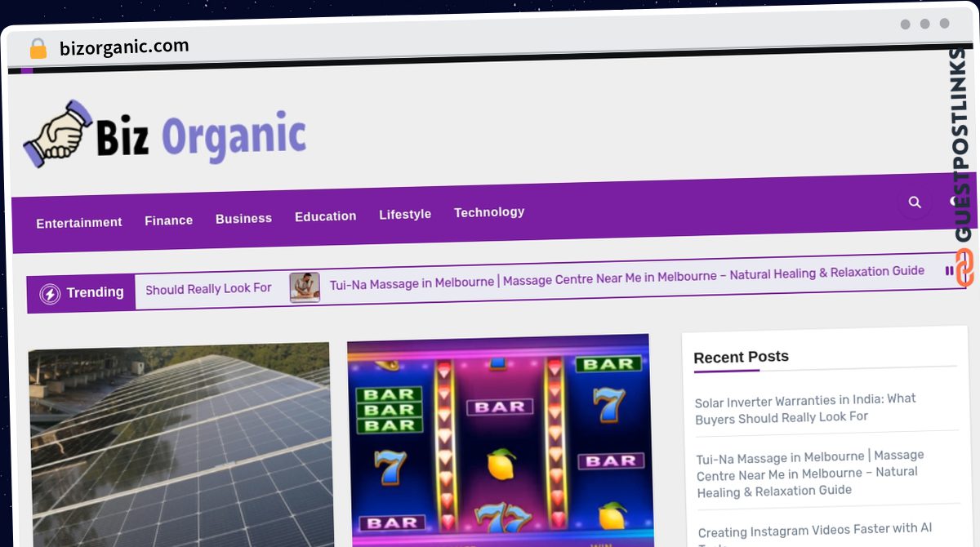980x547 pixels.
Task: Click the padlock icon in address bar
Action: [x=38, y=48]
